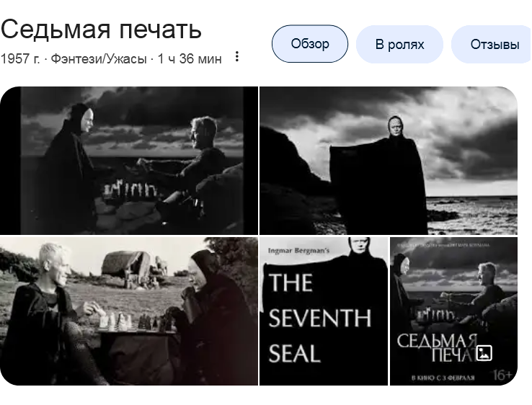Screen dimensions: 532x405
Task: Click the 16+ age rating badge on the poster
Action: pyautogui.click(x=502, y=375)
